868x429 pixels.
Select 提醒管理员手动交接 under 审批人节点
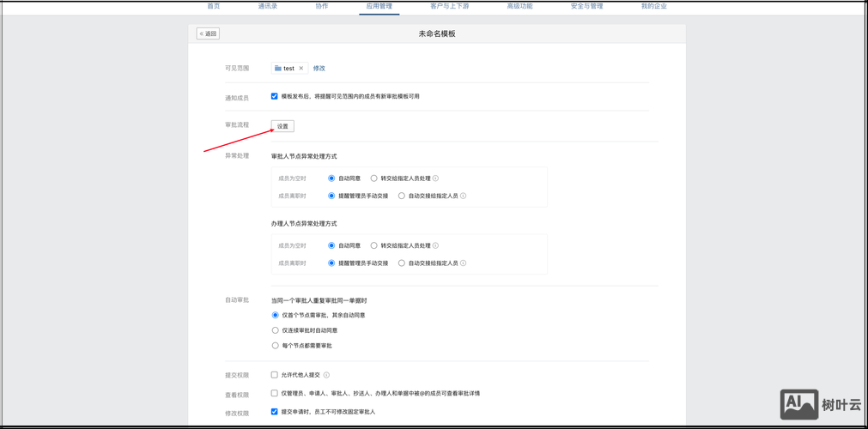coord(331,196)
